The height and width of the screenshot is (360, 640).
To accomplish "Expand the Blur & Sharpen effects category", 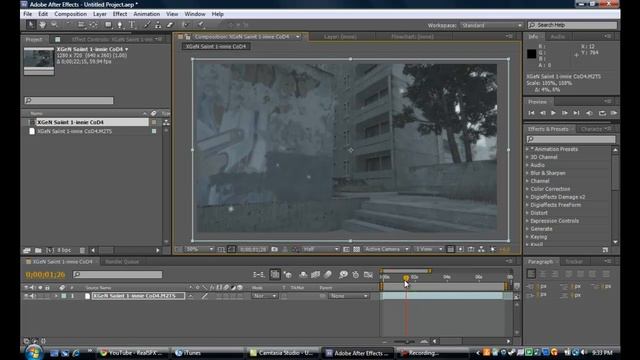I will (x=528, y=173).
